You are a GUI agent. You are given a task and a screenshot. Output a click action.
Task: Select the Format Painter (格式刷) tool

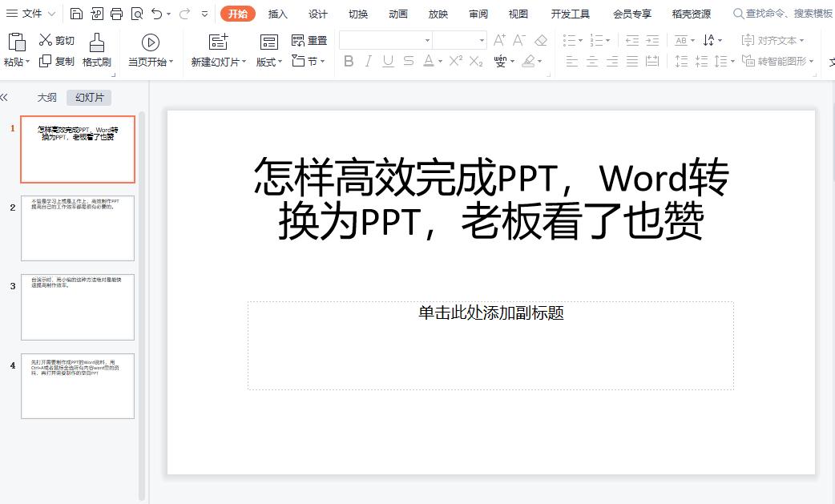pyautogui.click(x=95, y=48)
